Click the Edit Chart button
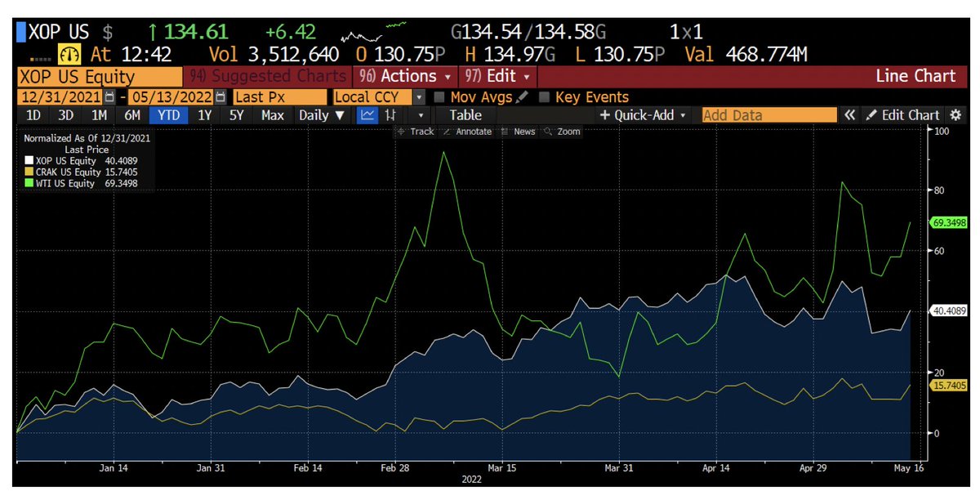 click(903, 115)
